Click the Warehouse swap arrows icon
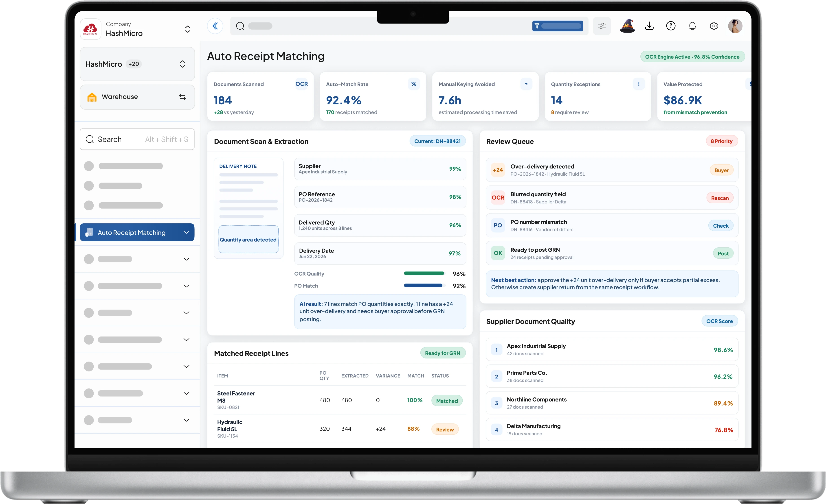Viewport: 826px width, 504px height. (182, 97)
